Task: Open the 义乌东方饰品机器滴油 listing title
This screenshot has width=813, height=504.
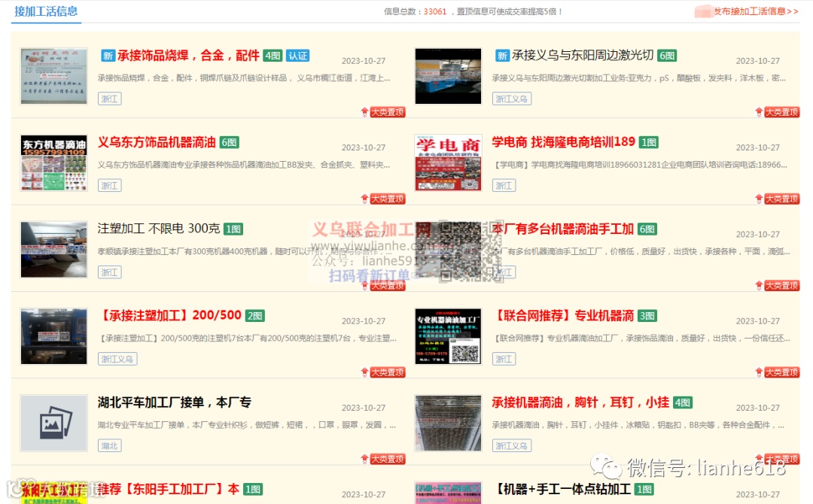Action: pyautogui.click(x=157, y=142)
